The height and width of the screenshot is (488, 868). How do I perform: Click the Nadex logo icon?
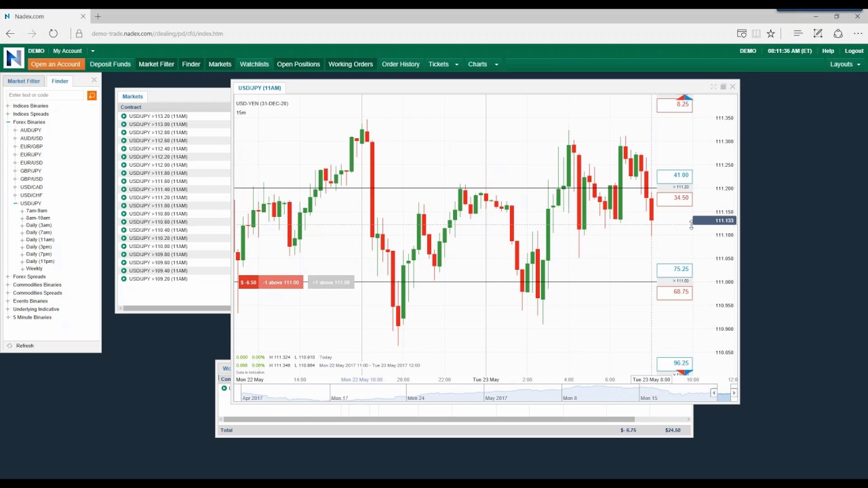[14, 58]
